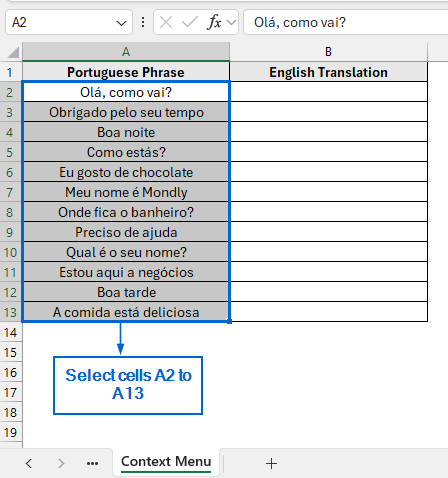Select cell A comida está deliciosa
This screenshot has height=478, width=448.
126,312
